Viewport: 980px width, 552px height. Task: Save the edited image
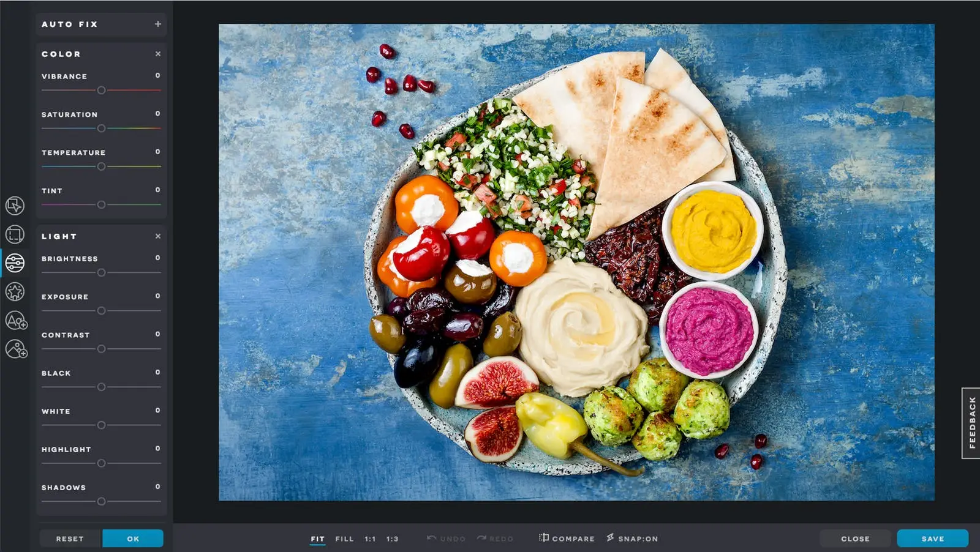coord(932,539)
